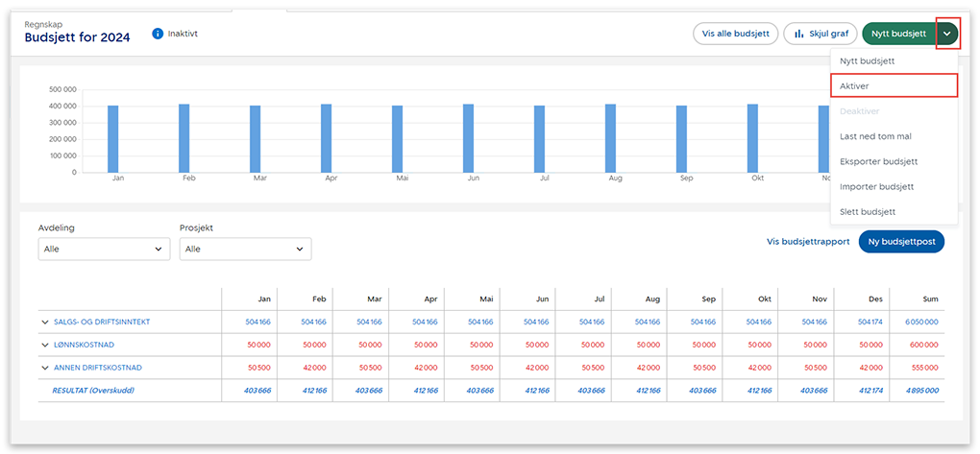Open the Avdeling dropdown
Screen dimensions: 980x454
104,249
